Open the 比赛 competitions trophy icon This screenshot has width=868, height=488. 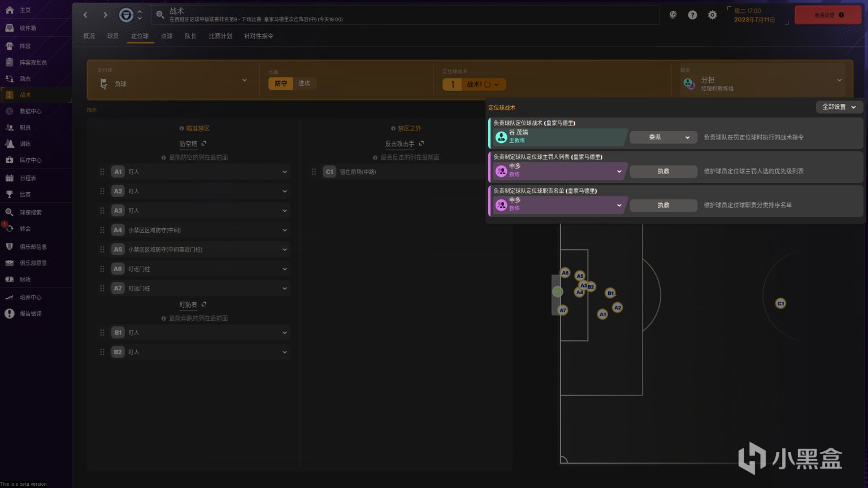pyautogui.click(x=10, y=194)
